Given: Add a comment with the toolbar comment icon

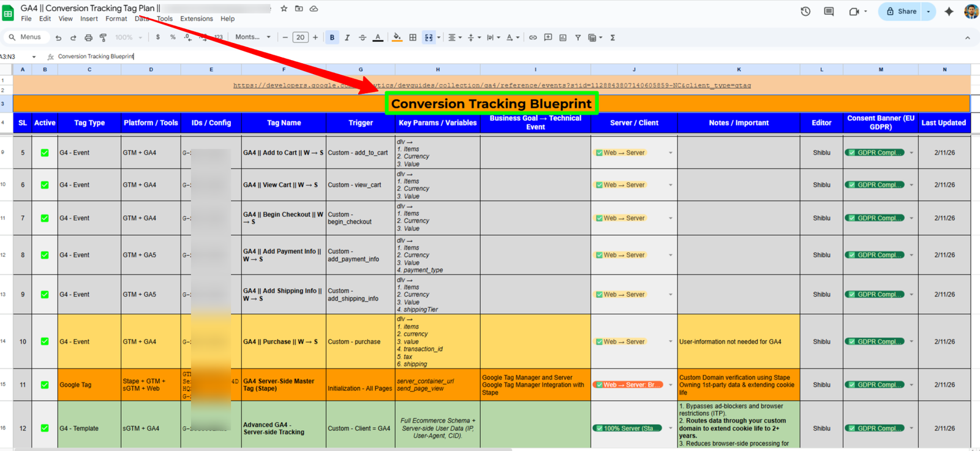Looking at the screenshot, I should [x=548, y=37].
